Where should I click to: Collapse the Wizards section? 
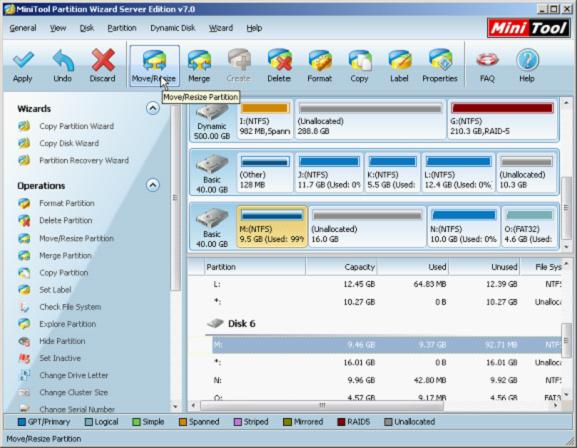coord(153,108)
